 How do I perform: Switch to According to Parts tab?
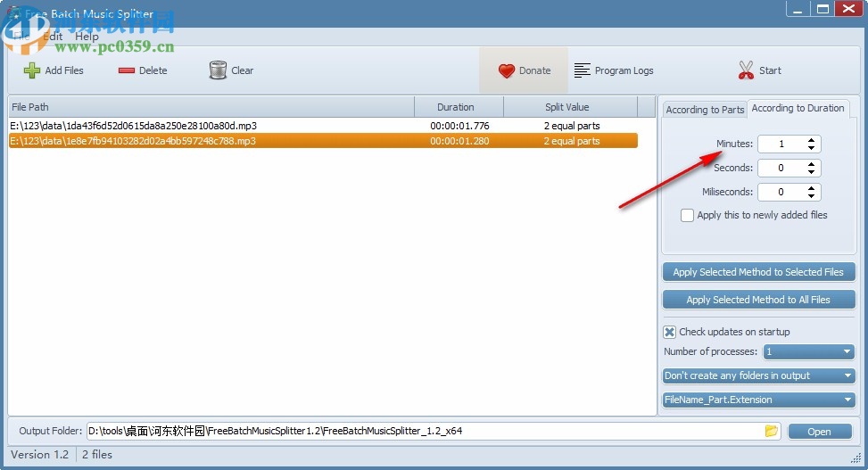(x=705, y=110)
